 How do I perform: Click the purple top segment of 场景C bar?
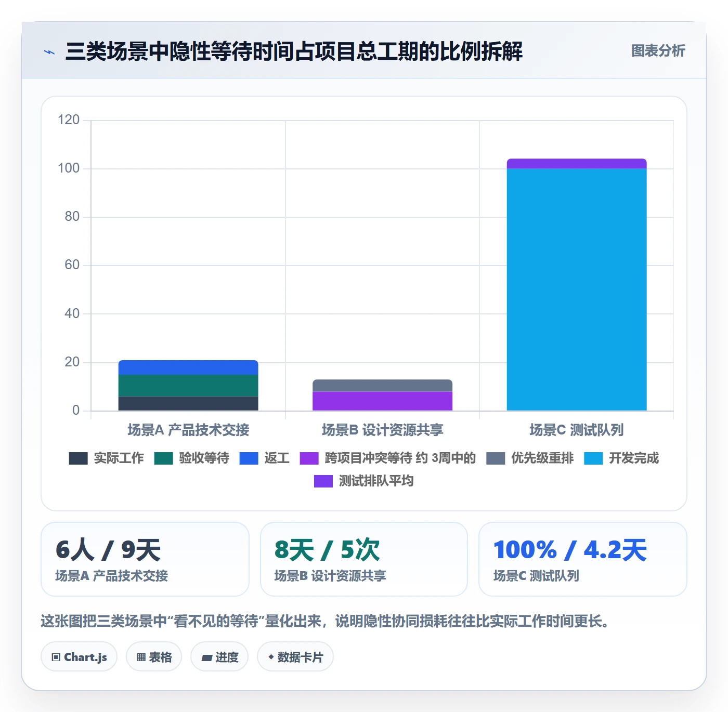point(577,164)
